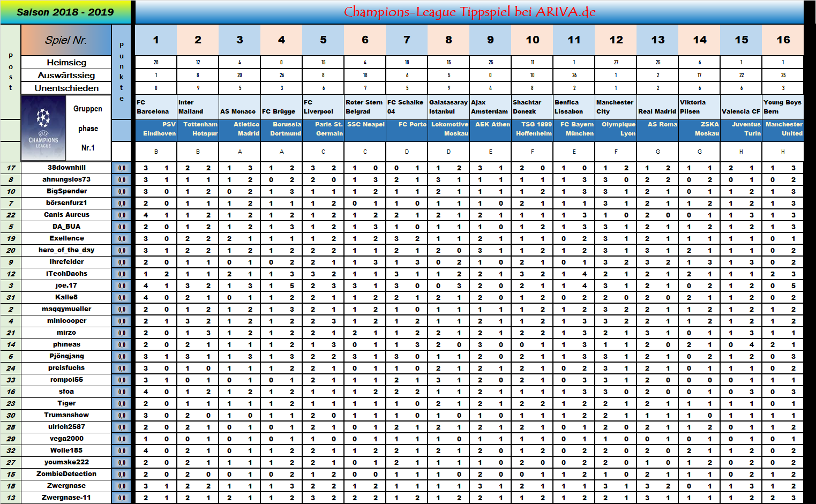Click the 'Shachtar Donezk' team cell
This screenshot has height=504, width=816.
[532, 107]
